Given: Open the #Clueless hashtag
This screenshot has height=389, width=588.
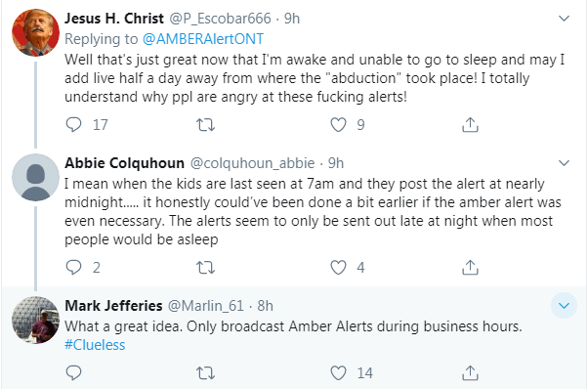Looking at the screenshot, I should [x=95, y=345].
